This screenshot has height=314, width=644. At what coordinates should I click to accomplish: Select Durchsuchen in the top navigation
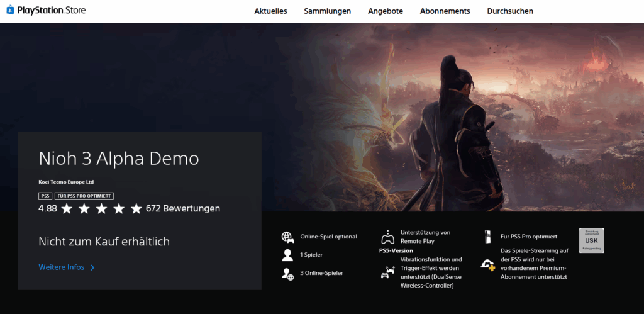click(x=510, y=11)
